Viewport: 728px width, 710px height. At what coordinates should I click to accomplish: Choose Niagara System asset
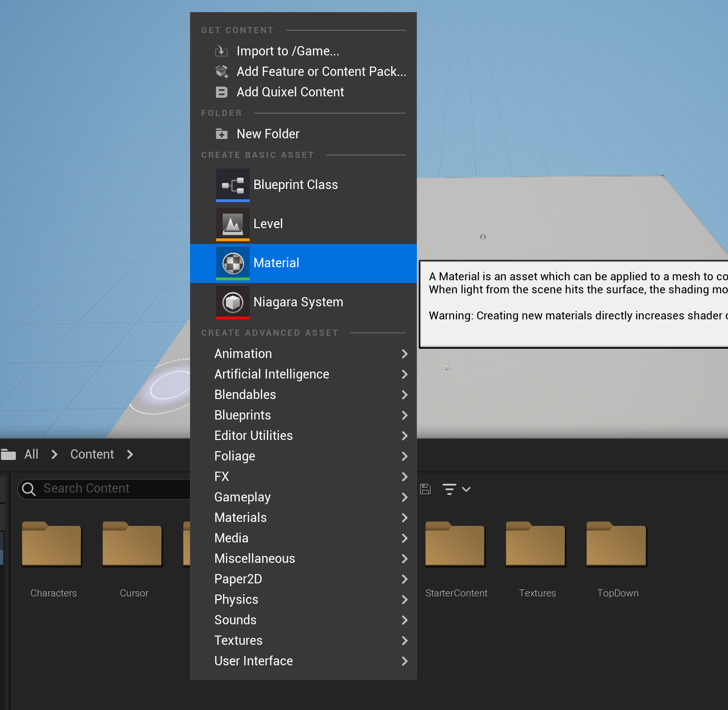click(303, 302)
